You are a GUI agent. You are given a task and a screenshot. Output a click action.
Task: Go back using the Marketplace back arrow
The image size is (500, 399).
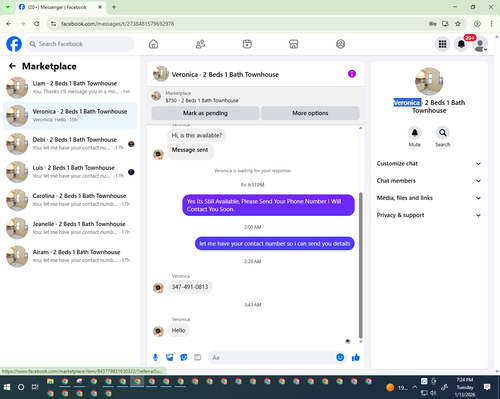click(12, 66)
